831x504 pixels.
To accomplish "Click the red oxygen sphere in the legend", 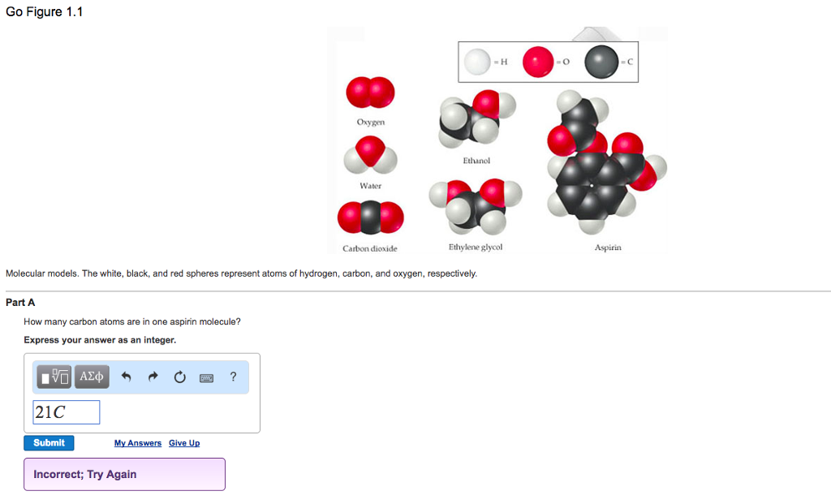I will [537, 61].
